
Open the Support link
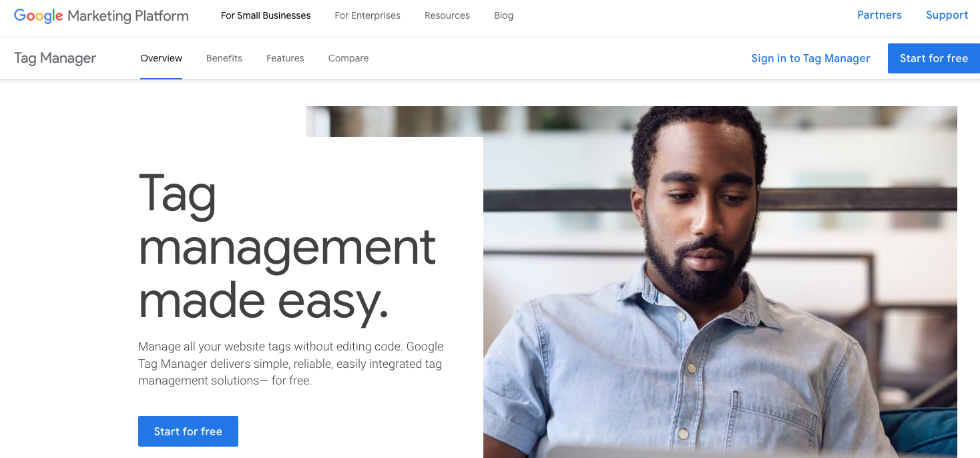(x=947, y=15)
